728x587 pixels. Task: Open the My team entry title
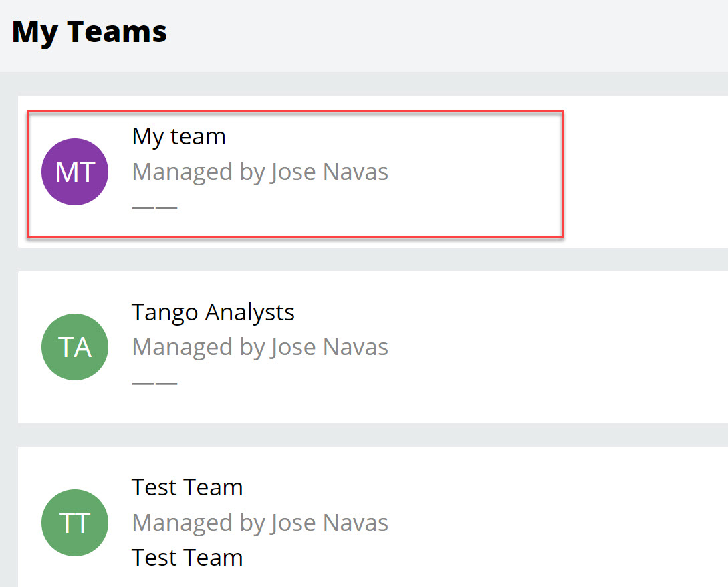tap(179, 136)
